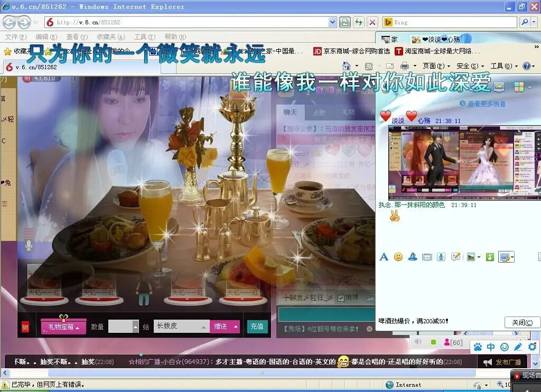The height and width of the screenshot is (392, 541).
Task: Open the 查看(V) menu
Action: pos(77,37)
